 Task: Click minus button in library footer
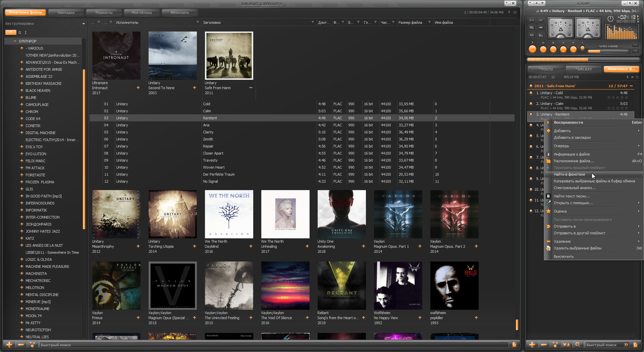(21, 345)
